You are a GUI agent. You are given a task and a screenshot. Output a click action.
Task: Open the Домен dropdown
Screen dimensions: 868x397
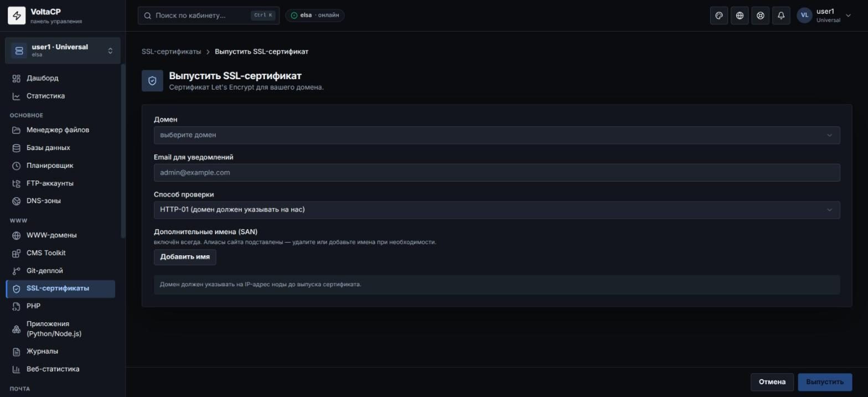coord(497,135)
